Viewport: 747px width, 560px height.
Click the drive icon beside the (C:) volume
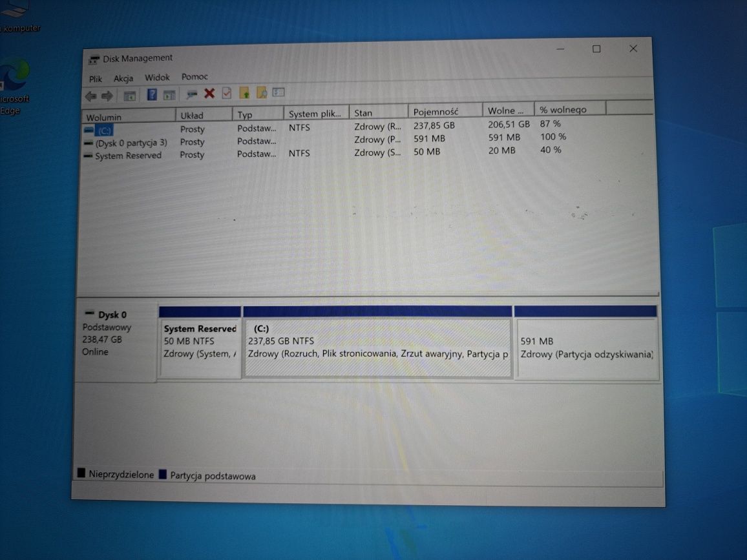[89, 130]
